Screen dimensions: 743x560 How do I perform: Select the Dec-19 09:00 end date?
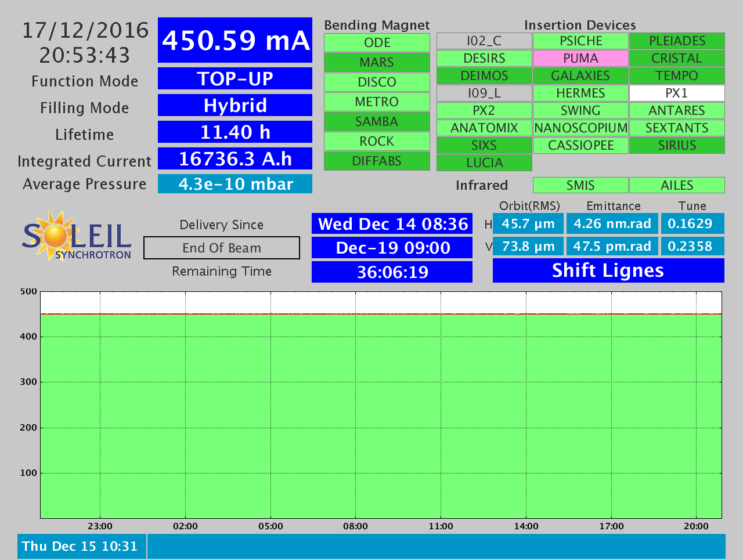(x=392, y=248)
